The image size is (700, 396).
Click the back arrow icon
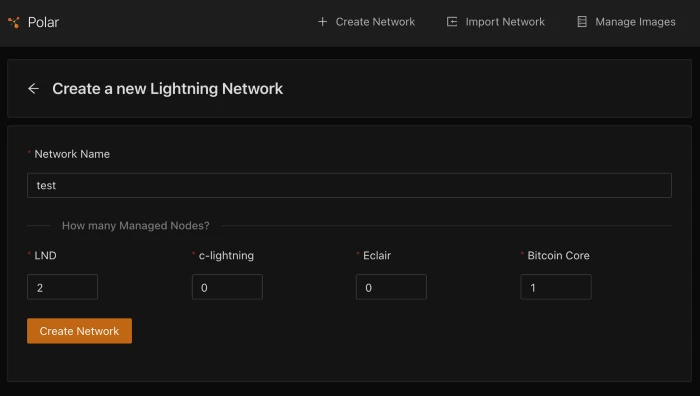[x=33, y=89]
